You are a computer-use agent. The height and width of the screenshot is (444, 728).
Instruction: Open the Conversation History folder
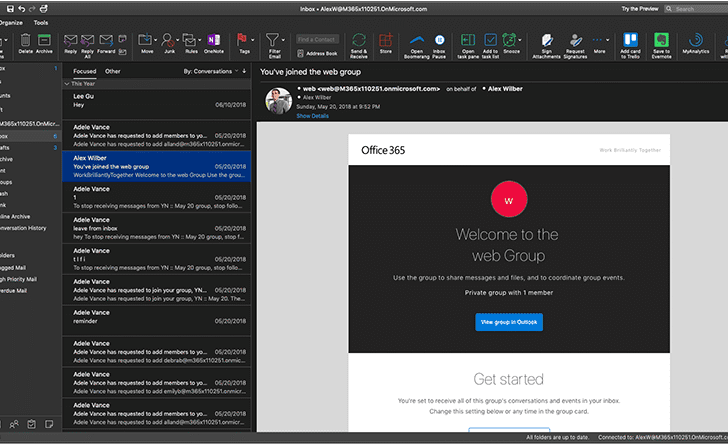click(x=23, y=228)
